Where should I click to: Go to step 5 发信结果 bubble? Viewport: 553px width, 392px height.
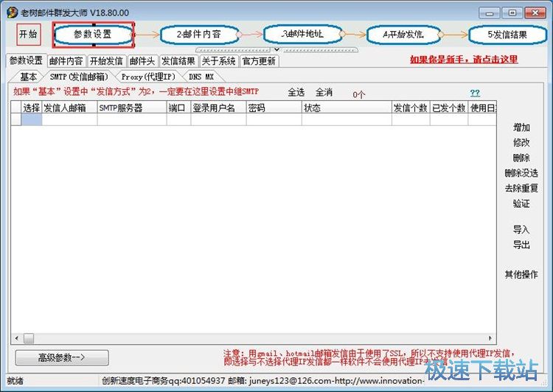507,35
